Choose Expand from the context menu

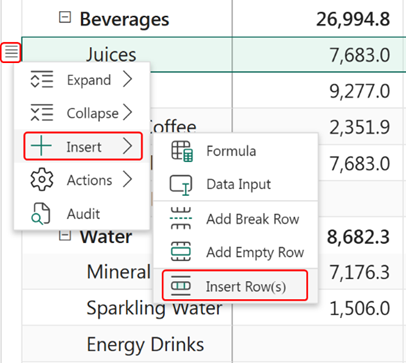pos(82,80)
